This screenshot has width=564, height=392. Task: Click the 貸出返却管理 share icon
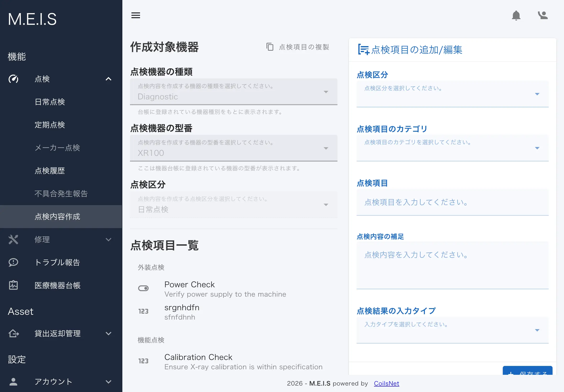point(13,333)
